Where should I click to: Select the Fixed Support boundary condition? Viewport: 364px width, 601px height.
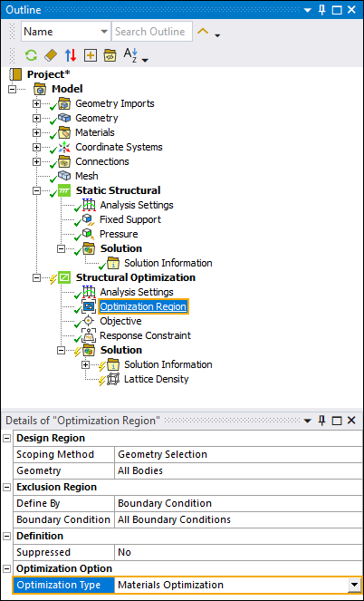click(x=130, y=219)
